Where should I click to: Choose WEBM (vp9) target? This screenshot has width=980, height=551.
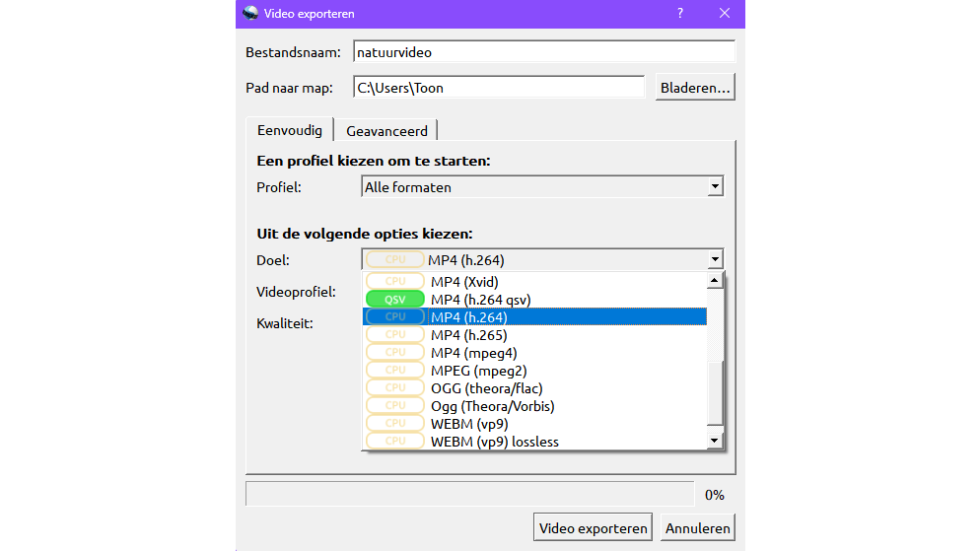469,424
